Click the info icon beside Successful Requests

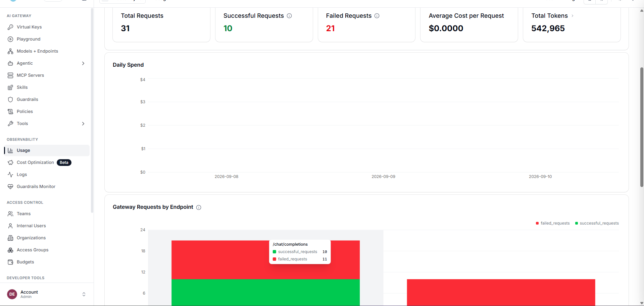[x=289, y=16]
